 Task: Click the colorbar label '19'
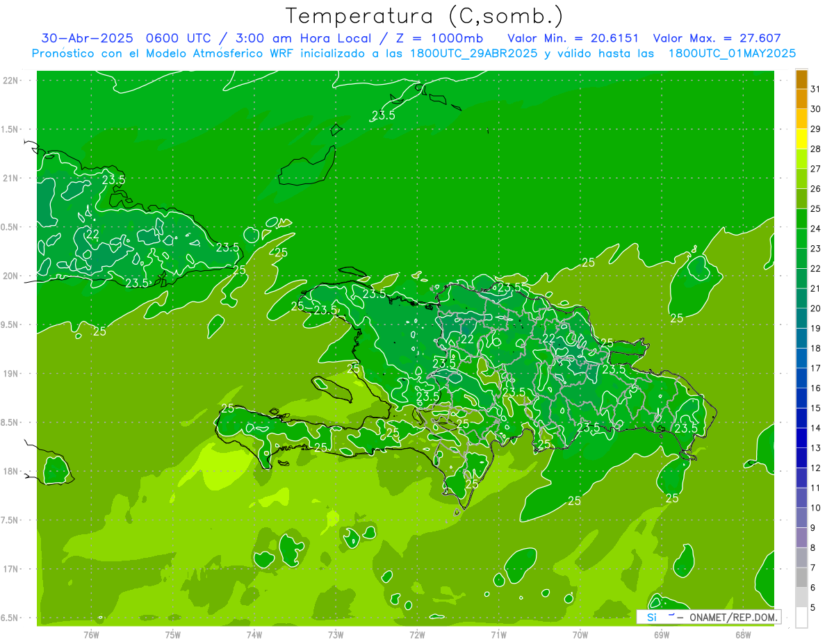[816, 328]
